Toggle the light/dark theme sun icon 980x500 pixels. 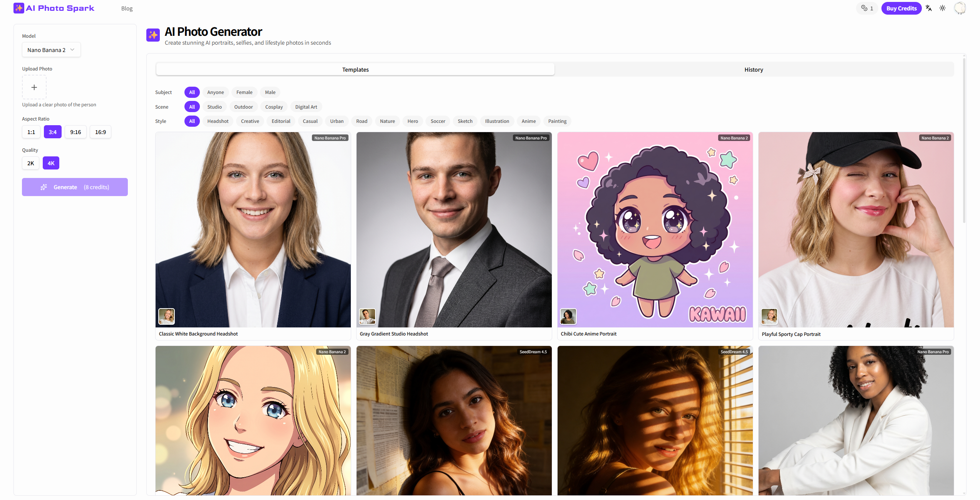pyautogui.click(x=943, y=8)
